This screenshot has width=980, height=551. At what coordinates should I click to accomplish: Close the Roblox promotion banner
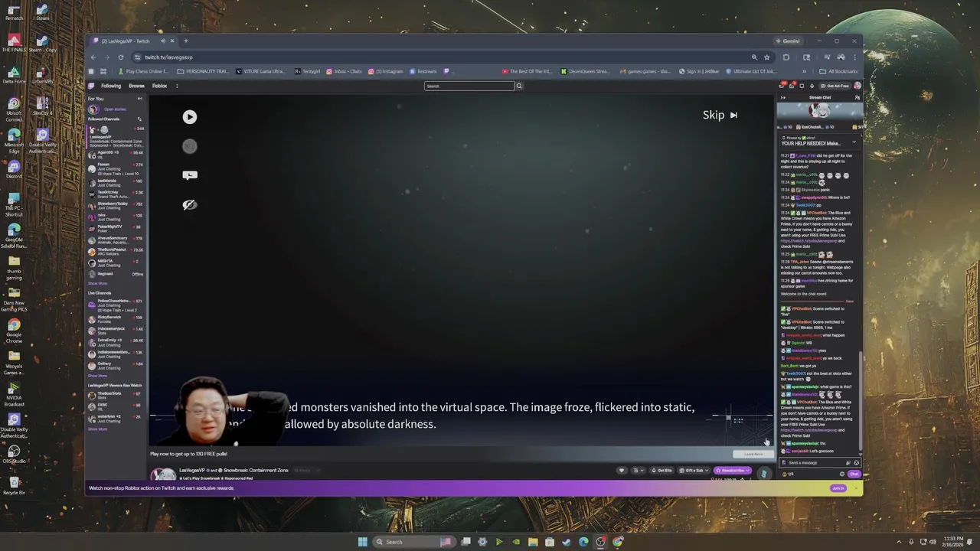(856, 488)
